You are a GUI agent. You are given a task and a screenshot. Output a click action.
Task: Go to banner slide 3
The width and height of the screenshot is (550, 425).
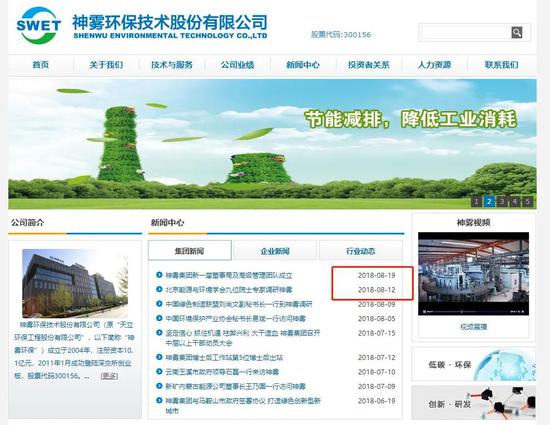(x=502, y=201)
